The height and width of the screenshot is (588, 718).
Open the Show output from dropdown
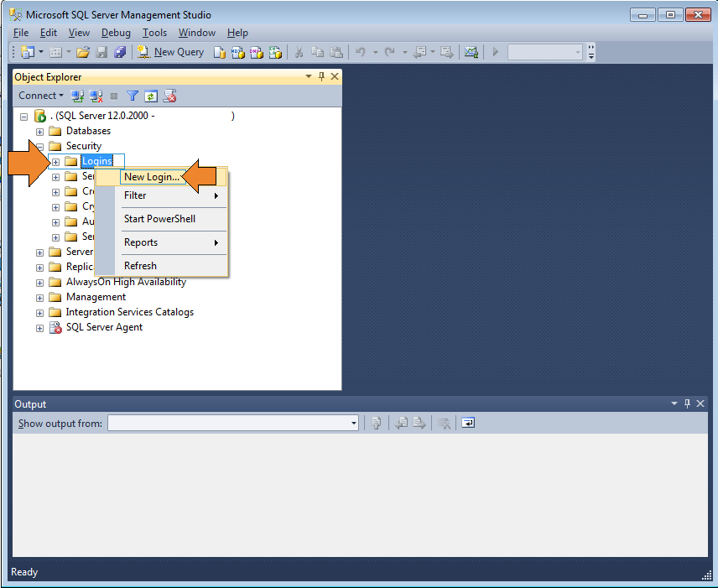point(352,423)
